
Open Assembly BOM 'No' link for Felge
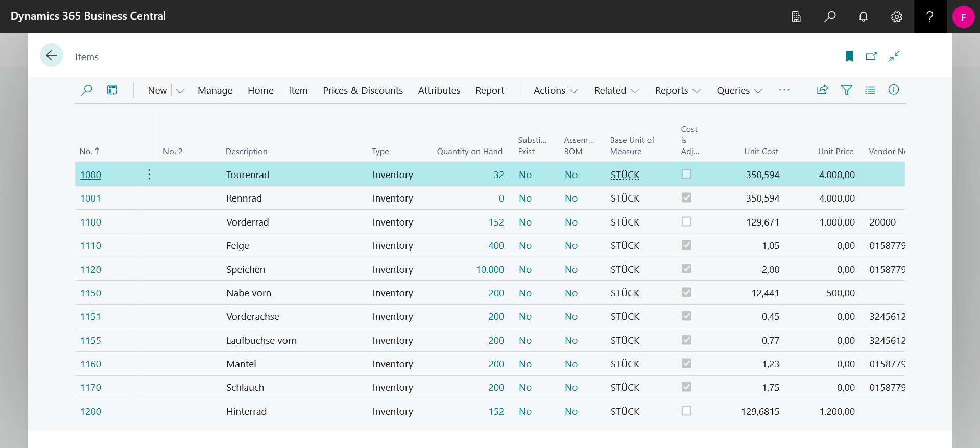pyautogui.click(x=571, y=245)
